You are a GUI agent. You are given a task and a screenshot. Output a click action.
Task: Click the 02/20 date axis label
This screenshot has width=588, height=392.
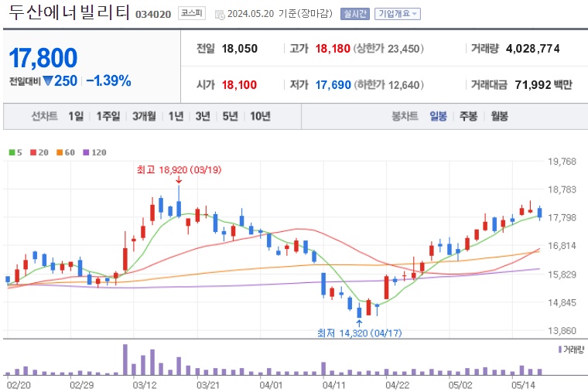(19, 385)
